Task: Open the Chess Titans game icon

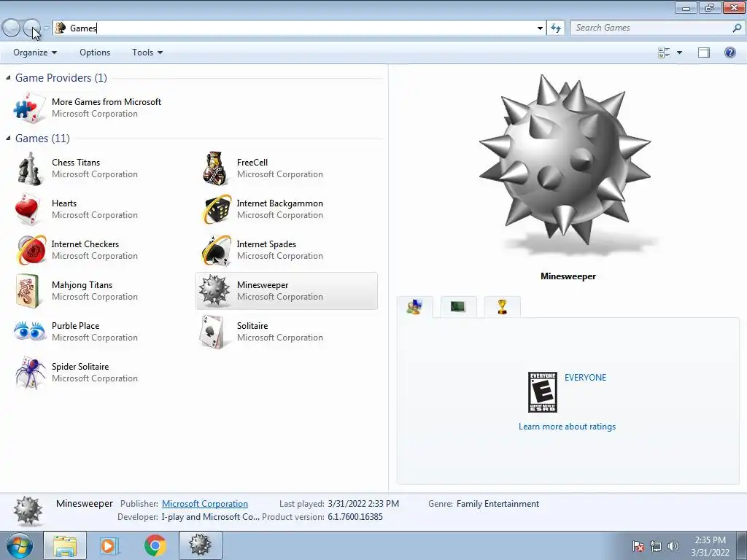Action: pos(29,168)
